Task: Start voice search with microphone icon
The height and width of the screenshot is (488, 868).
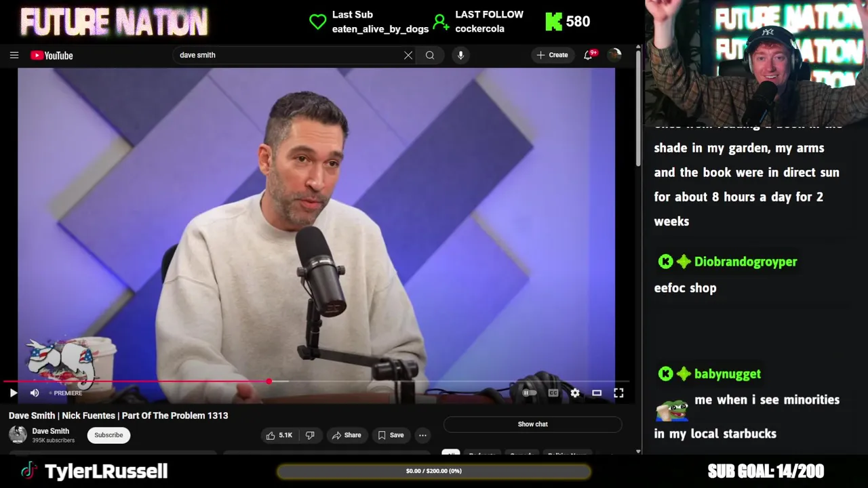Action: (x=460, y=56)
